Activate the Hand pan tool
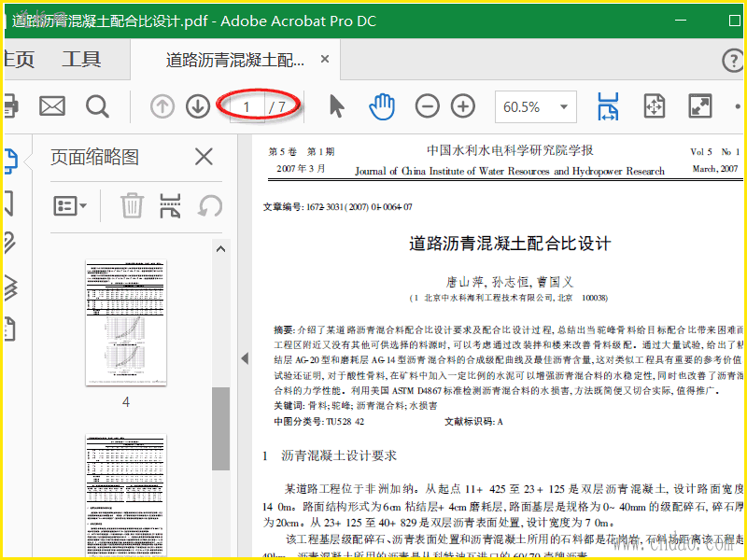 click(x=382, y=106)
